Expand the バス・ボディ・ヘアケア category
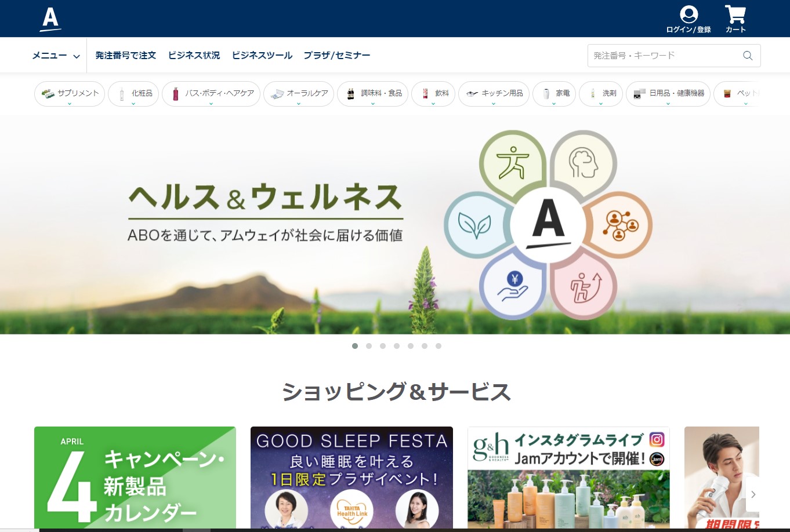 pyautogui.click(x=211, y=94)
